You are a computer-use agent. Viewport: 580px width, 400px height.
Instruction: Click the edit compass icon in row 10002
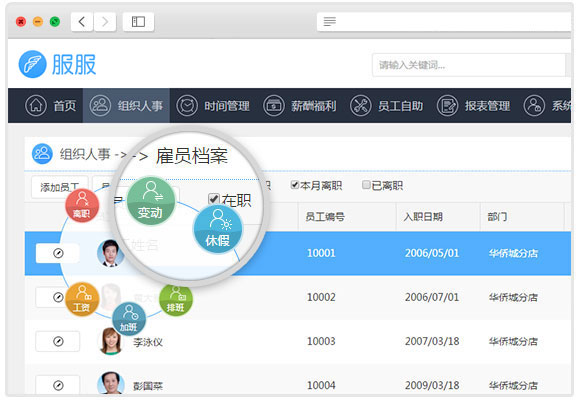(58, 297)
